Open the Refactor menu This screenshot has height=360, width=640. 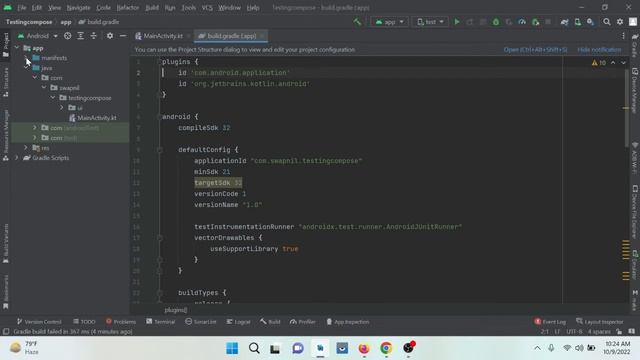click(128, 8)
